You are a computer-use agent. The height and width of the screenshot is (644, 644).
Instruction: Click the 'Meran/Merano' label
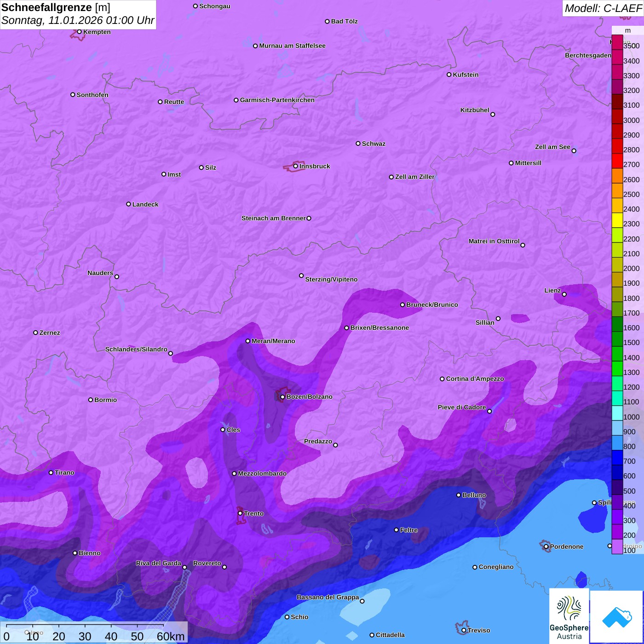[x=273, y=341]
